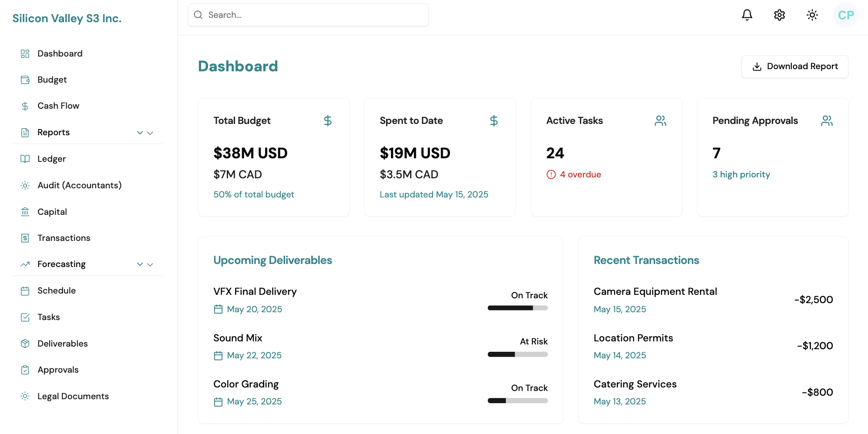The width and height of the screenshot is (868, 434).
Task: Open the Ledger section icon
Action: pos(25,159)
